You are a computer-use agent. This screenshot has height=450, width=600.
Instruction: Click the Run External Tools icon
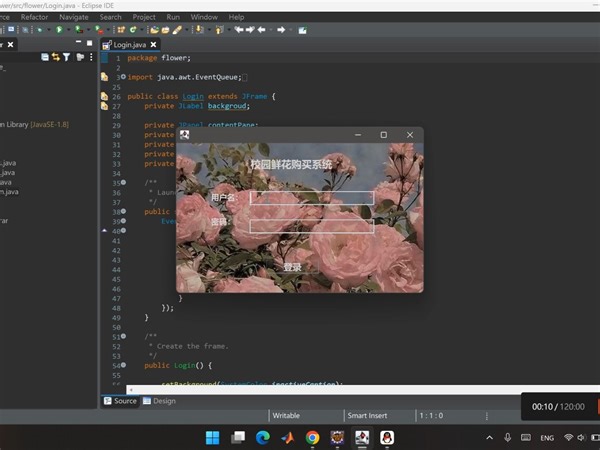[99, 29]
